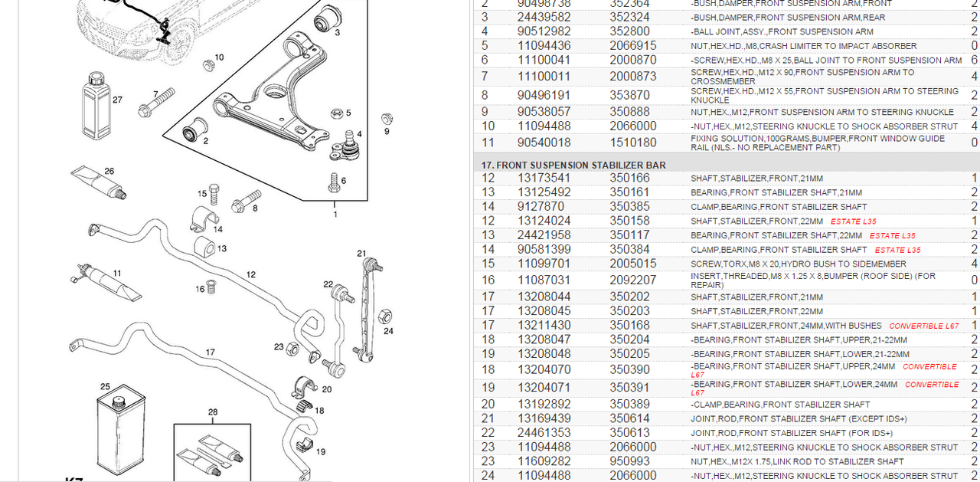The width and height of the screenshot is (980, 482).
Task: Click the cartridge drawing labeled 11
Action: click(x=106, y=280)
